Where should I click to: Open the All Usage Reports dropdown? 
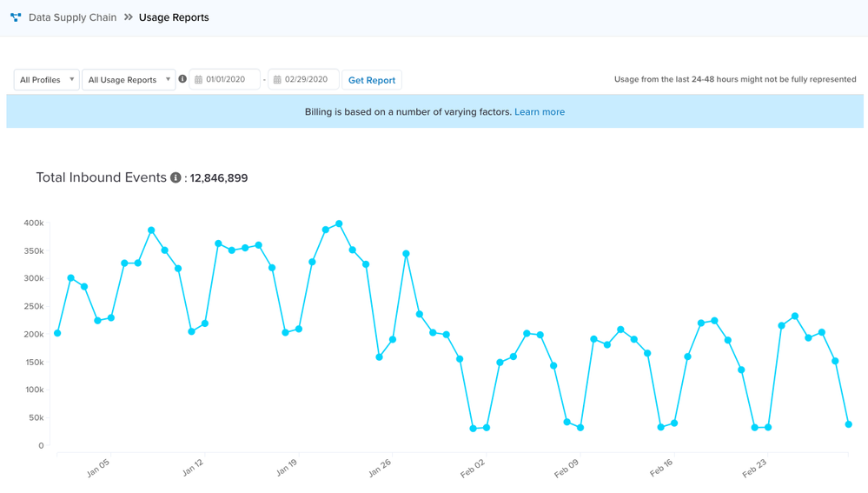pyautogui.click(x=129, y=80)
